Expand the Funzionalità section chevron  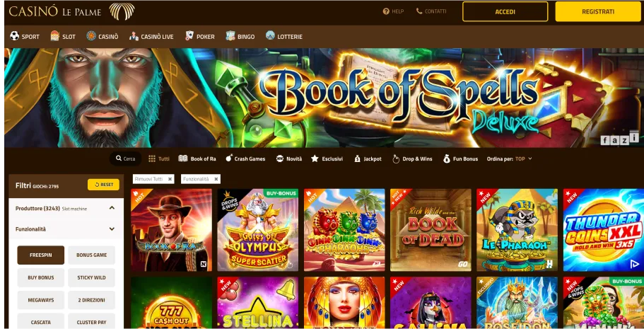[112, 229]
